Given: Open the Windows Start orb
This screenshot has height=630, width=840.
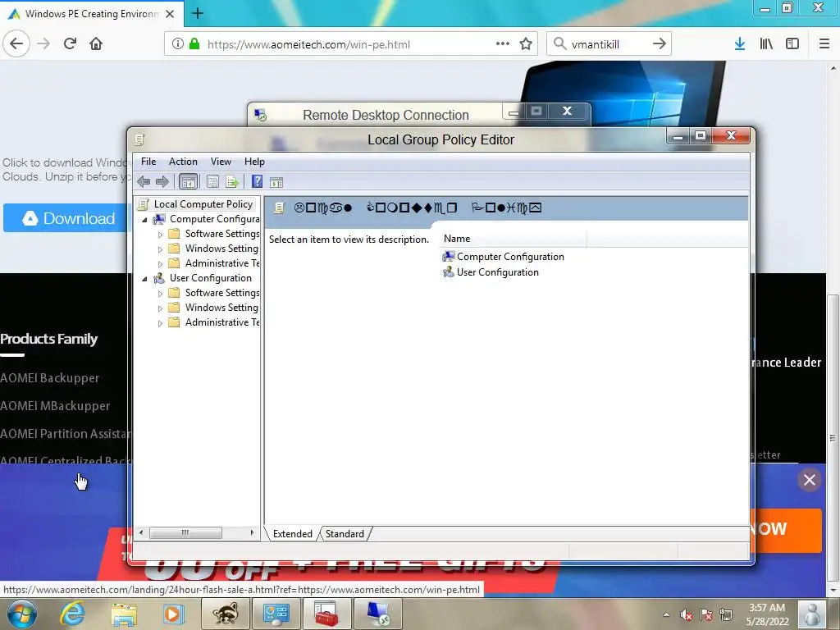Looking at the screenshot, I should [x=22, y=614].
